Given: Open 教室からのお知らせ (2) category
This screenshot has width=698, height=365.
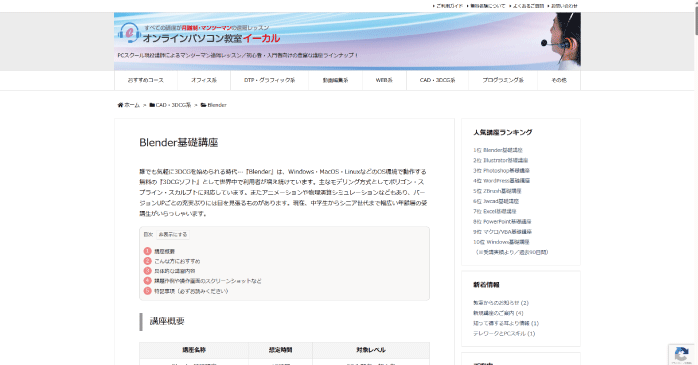Looking at the screenshot, I should (x=501, y=303).
